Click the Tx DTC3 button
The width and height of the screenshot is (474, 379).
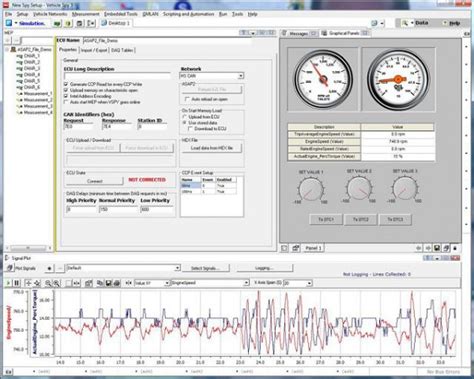[x=395, y=219]
